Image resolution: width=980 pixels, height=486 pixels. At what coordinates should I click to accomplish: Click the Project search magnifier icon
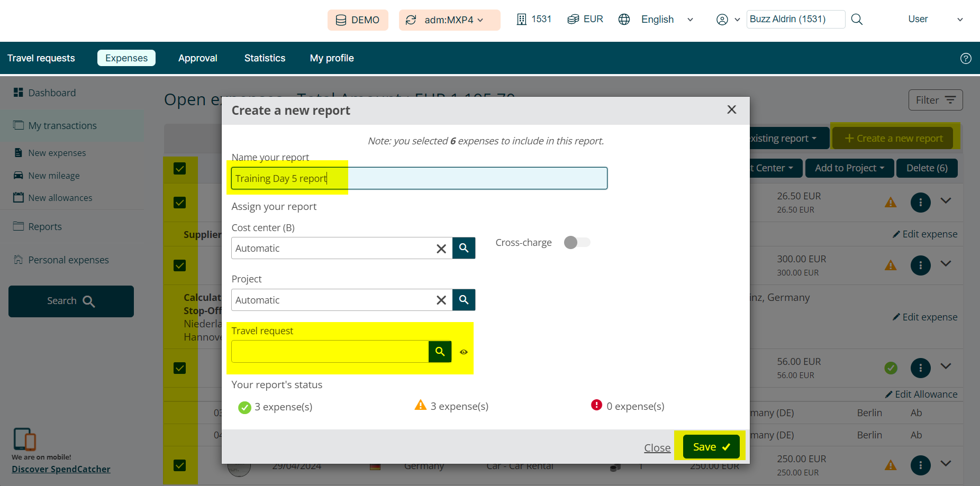tap(464, 300)
